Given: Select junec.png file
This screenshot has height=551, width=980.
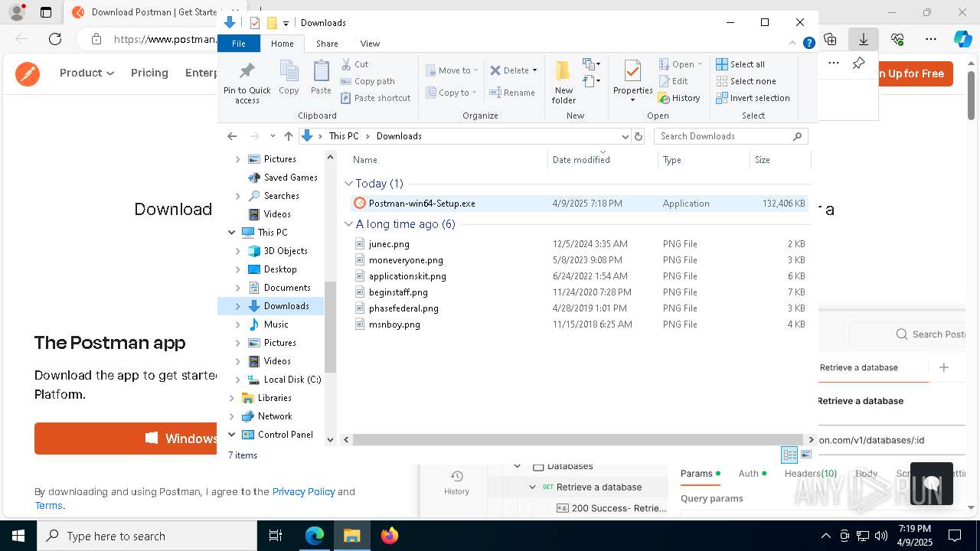Looking at the screenshot, I should pos(389,244).
